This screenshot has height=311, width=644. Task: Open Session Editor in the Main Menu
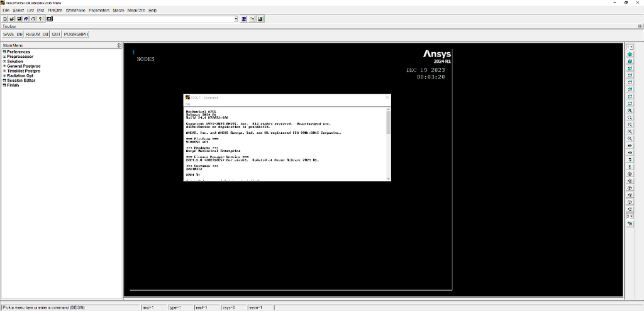(x=21, y=80)
